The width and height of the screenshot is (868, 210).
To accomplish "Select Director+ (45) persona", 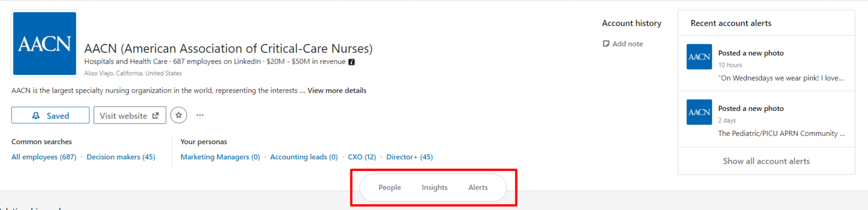I will click(x=409, y=157).
